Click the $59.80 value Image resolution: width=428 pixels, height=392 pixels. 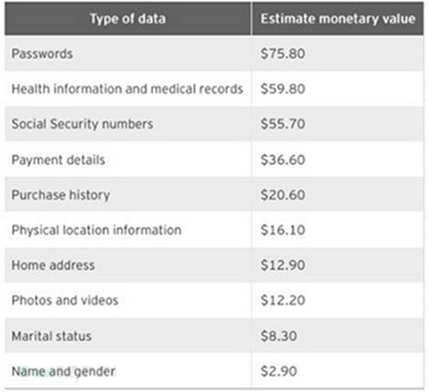(x=283, y=89)
